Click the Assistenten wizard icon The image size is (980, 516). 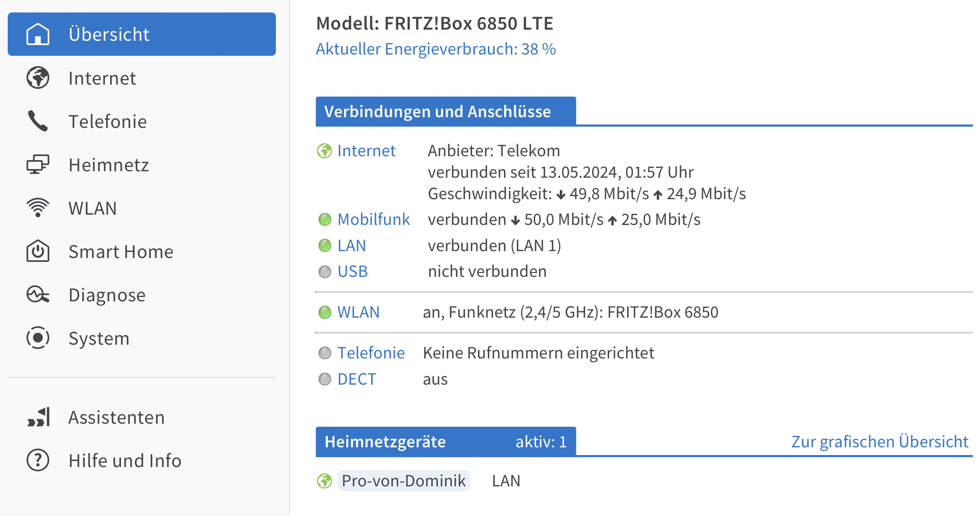coord(39,417)
